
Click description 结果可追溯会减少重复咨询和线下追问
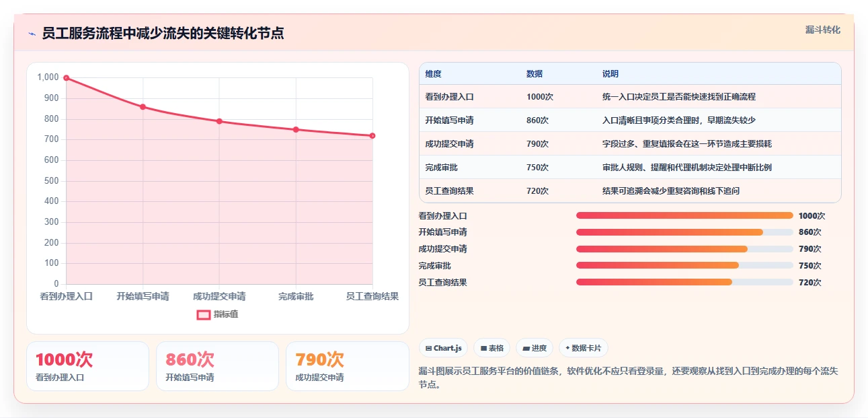tap(671, 191)
